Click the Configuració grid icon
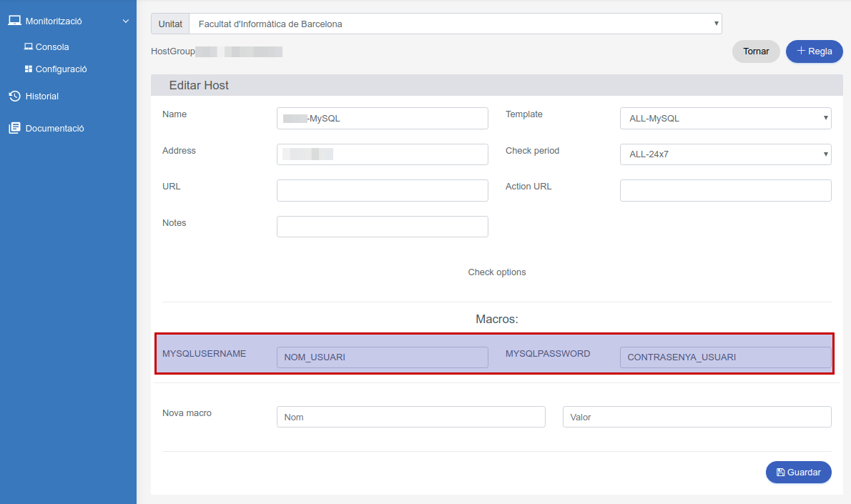This screenshot has height=504, width=851. point(29,69)
